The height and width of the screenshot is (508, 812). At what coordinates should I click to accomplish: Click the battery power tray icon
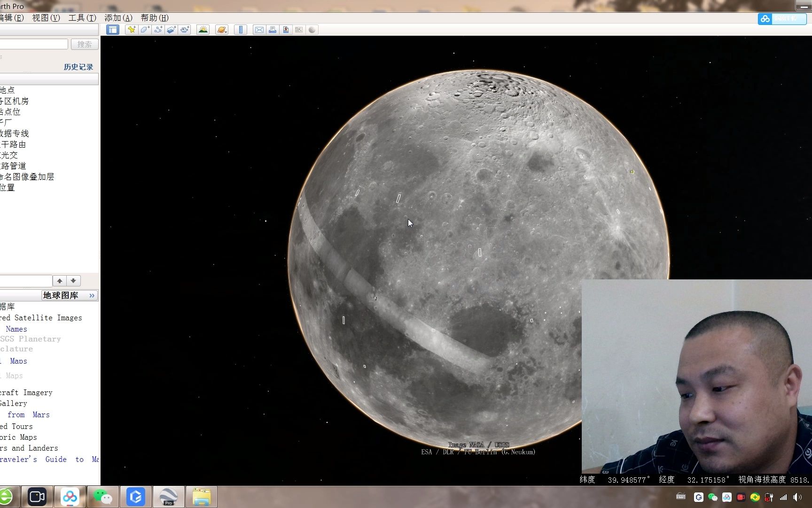tap(769, 497)
